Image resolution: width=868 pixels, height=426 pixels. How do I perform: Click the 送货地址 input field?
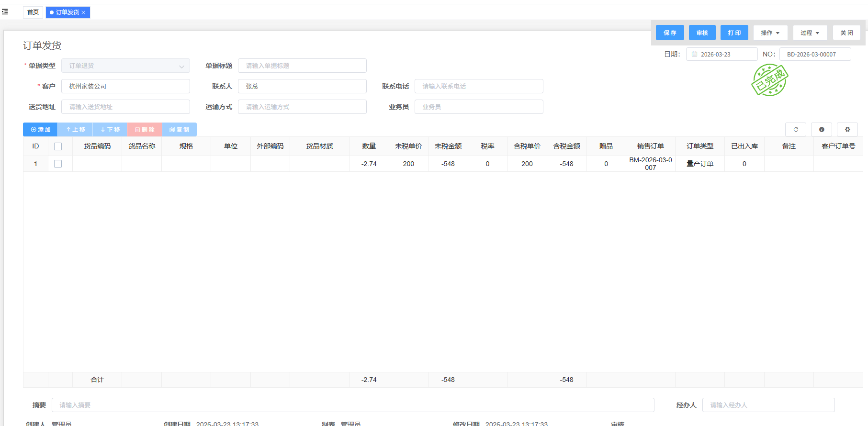pyautogui.click(x=125, y=107)
